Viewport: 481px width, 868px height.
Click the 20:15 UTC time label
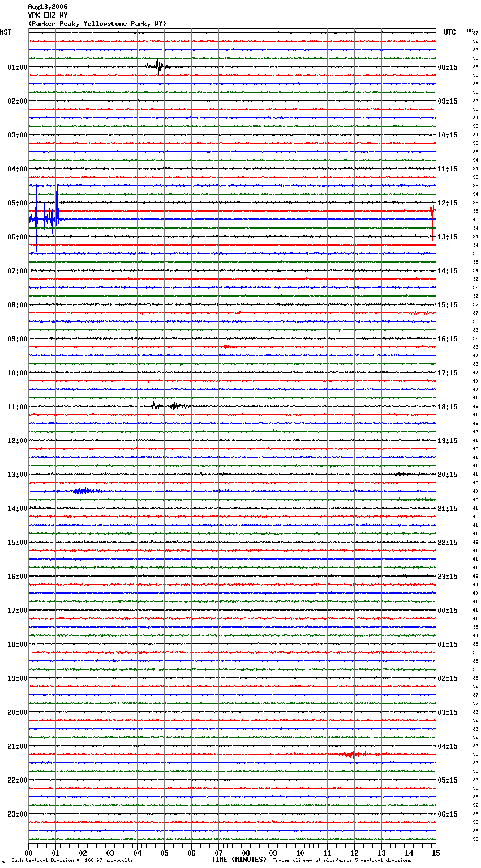[448, 475]
